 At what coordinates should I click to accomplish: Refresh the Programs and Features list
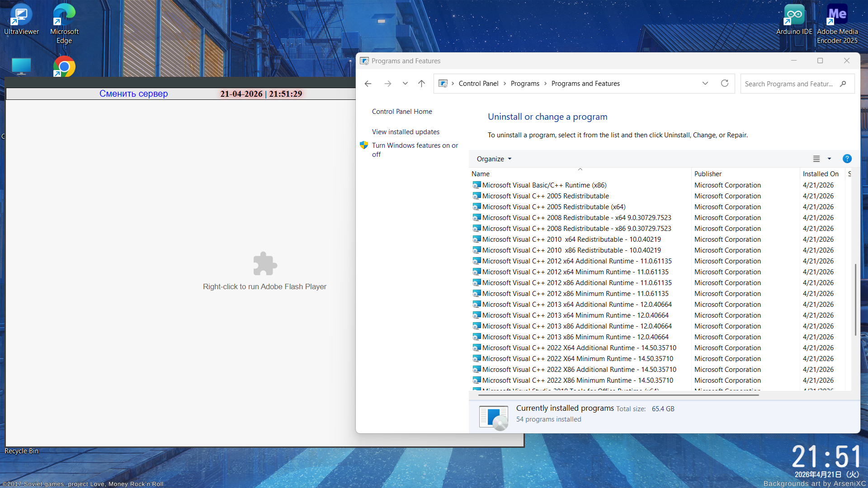pos(725,84)
